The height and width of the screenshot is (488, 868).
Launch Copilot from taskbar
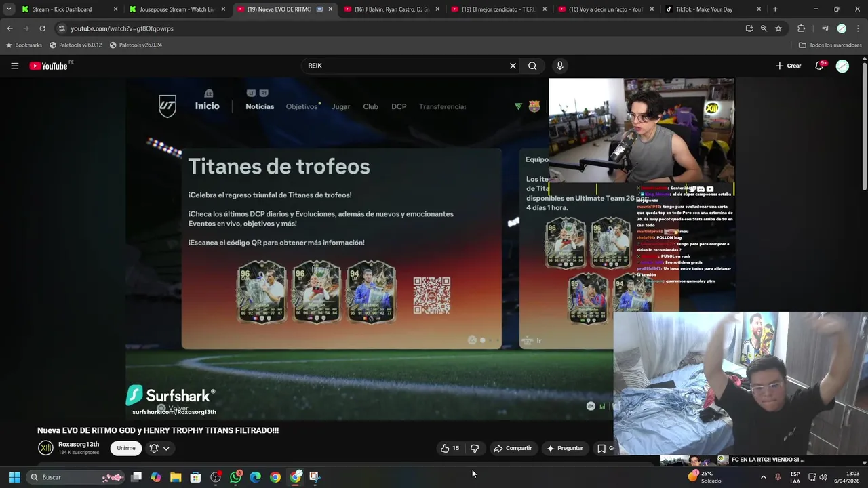click(x=156, y=477)
